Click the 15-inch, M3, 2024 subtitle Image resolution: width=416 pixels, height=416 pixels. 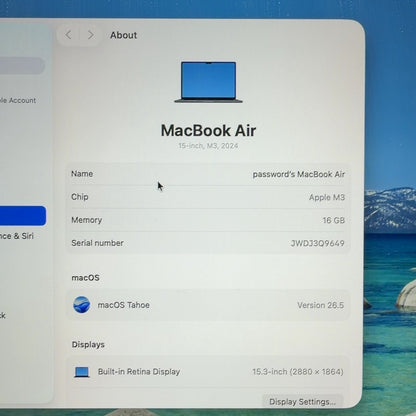[x=208, y=146]
